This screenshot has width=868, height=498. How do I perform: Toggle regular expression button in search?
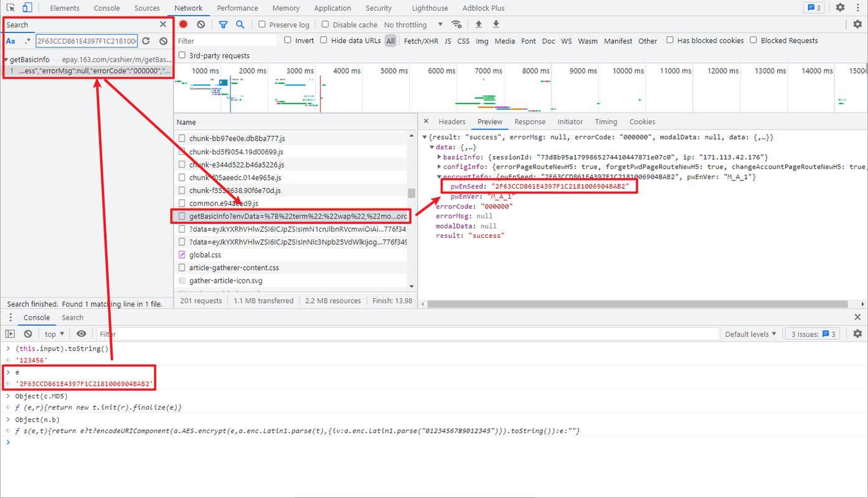(x=27, y=41)
